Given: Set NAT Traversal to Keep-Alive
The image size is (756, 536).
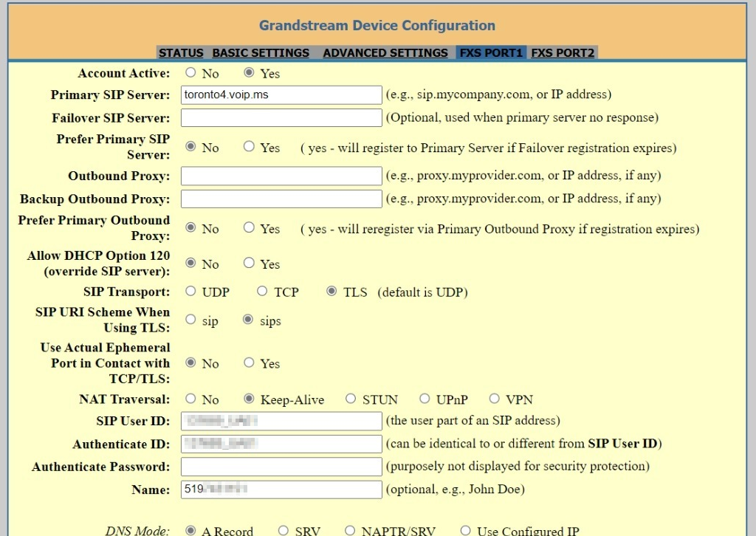Looking at the screenshot, I should (249, 398).
